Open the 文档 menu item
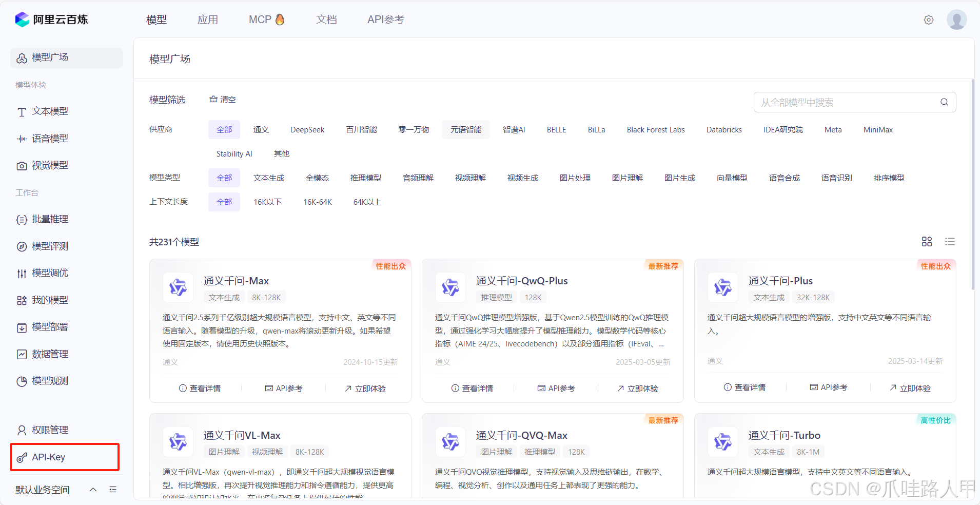The height and width of the screenshot is (505, 980). [326, 19]
